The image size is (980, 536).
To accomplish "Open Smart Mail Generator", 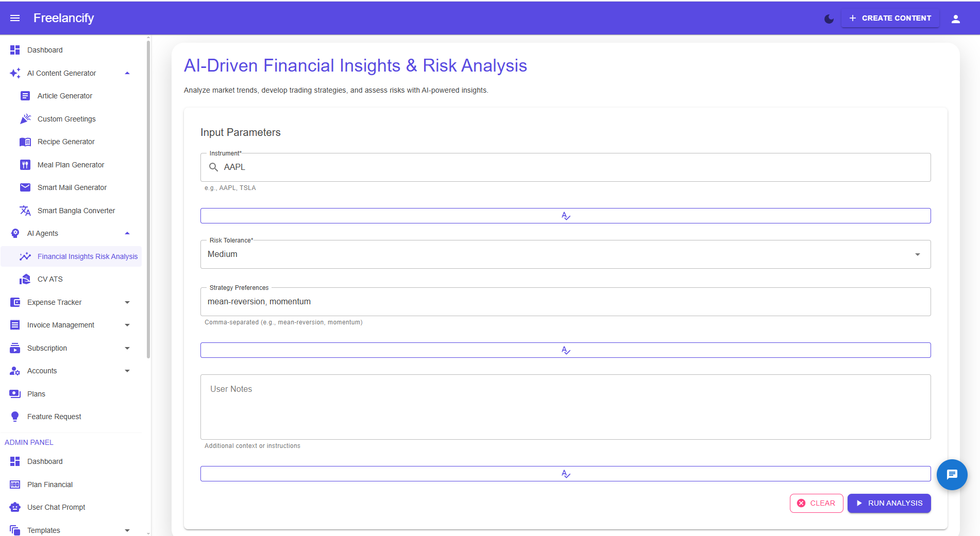I will click(71, 187).
